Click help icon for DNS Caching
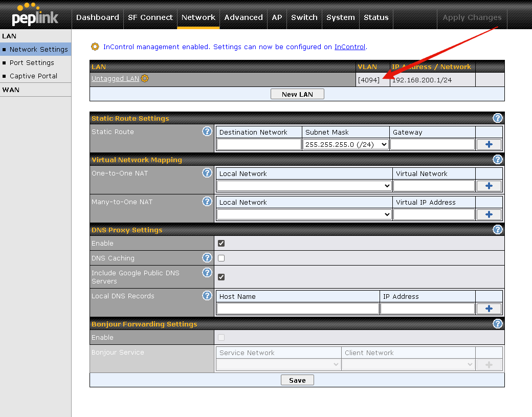 207,258
